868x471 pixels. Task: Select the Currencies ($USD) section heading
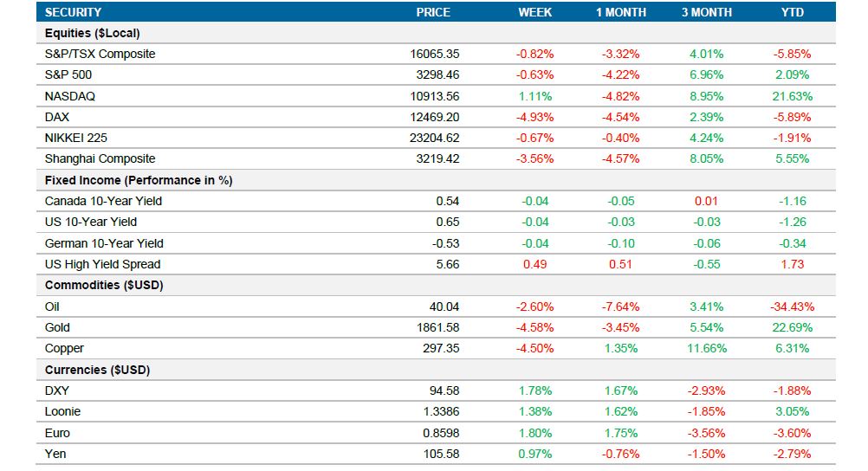coord(97,370)
